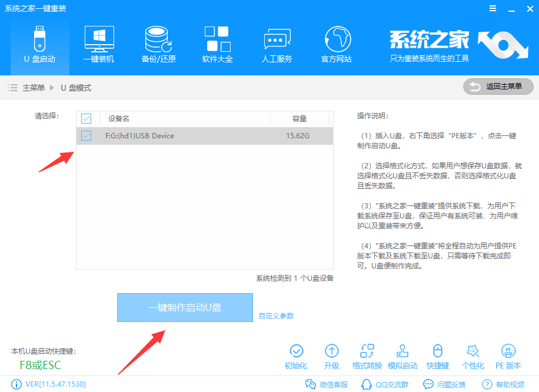This screenshot has height=392, width=539.
Task: Click the 升级 upgrade icon
Action: (x=331, y=357)
